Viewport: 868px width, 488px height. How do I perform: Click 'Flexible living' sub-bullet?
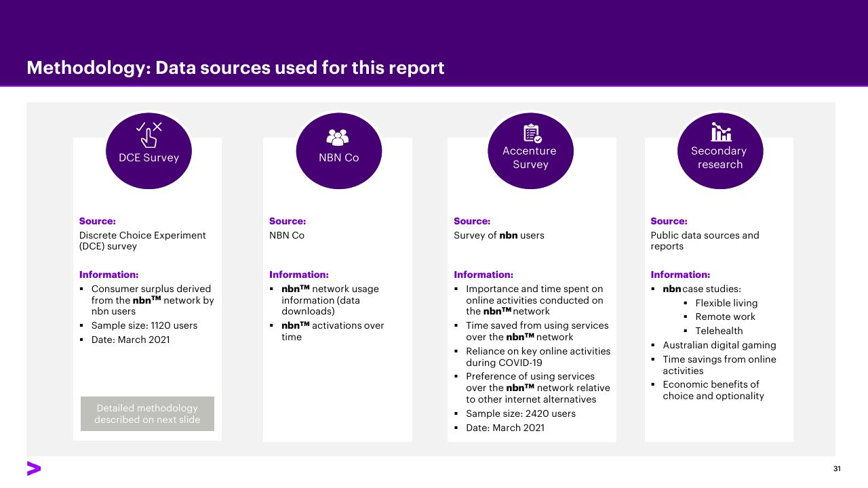coord(726,303)
